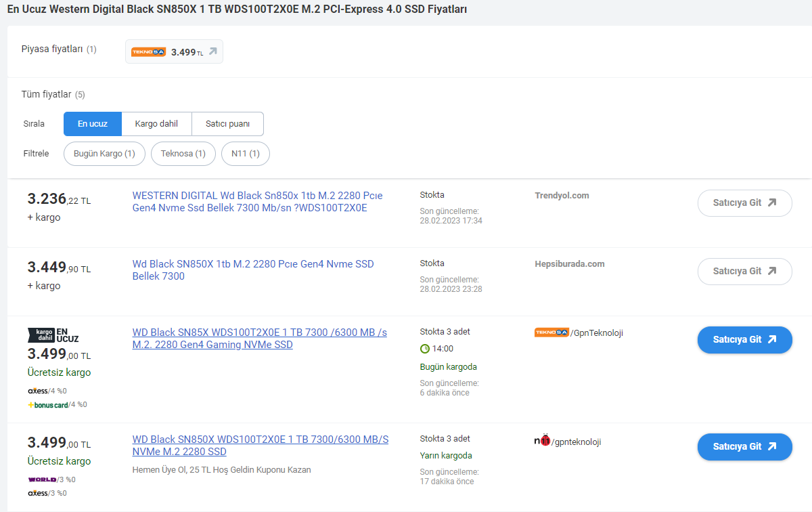Click the Yarın kargoda text
The image size is (812, 512).
tap(446, 456)
